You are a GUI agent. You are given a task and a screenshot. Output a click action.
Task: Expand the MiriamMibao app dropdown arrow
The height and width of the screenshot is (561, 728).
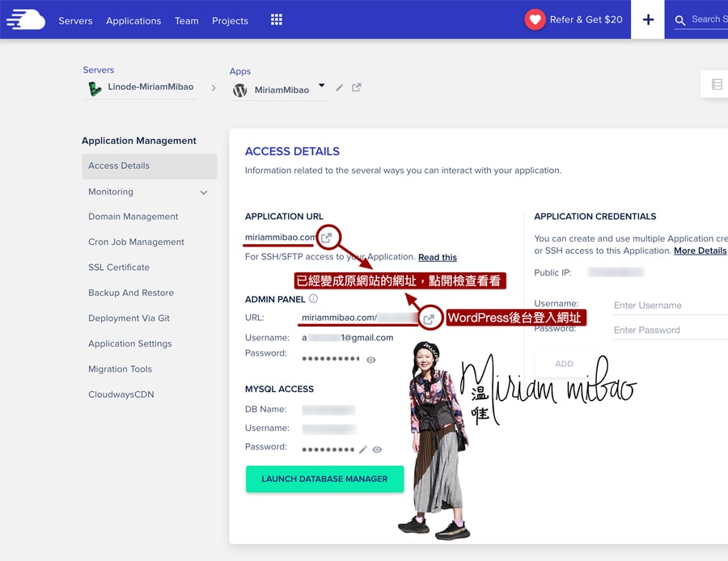tap(321, 86)
